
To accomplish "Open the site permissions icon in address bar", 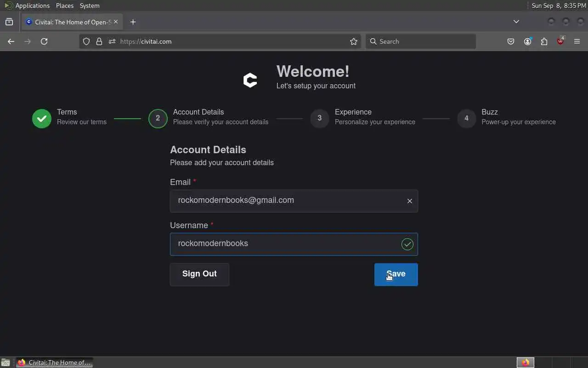I will pyautogui.click(x=112, y=41).
